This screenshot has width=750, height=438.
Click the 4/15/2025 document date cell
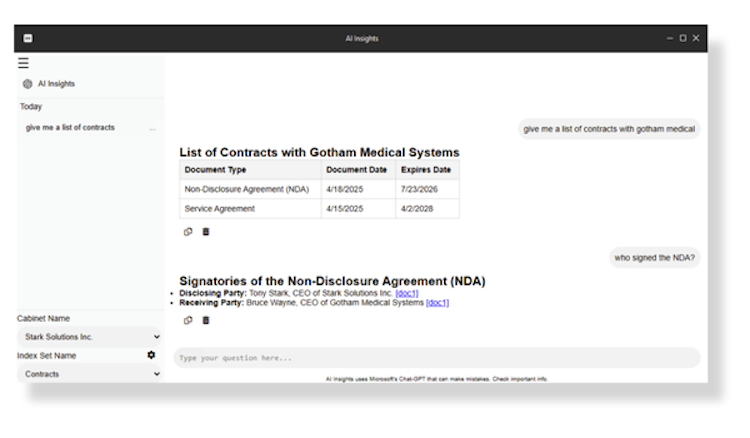pos(358,209)
